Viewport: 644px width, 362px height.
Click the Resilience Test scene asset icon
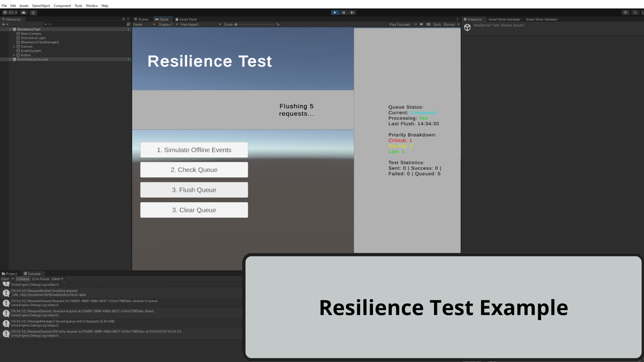click(467, 27)
